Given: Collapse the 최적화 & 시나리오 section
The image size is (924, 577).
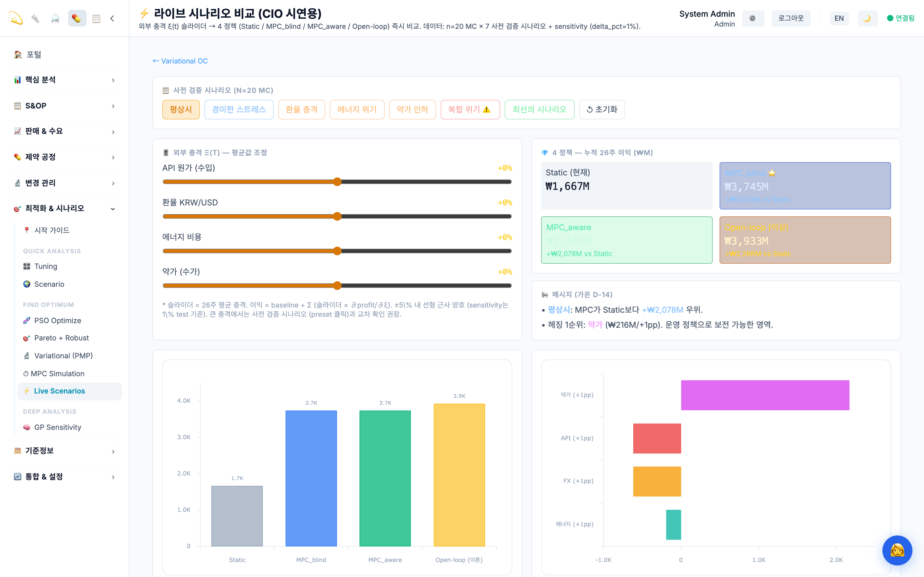Looking at the screenshot, I should (64, 208).
